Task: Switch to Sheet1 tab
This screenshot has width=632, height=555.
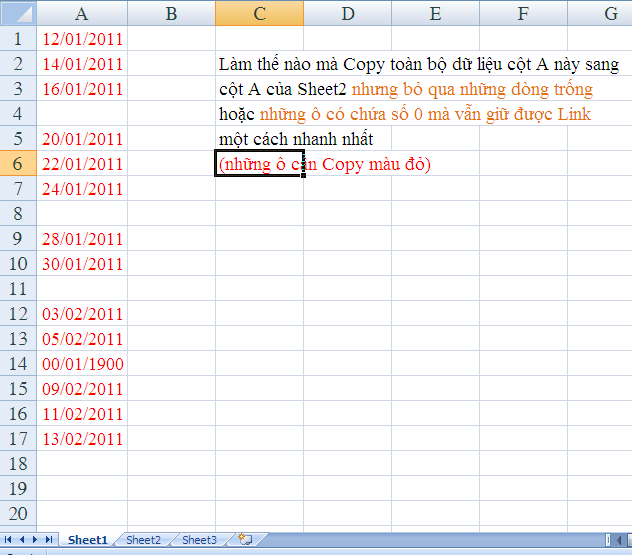Action: [87, 540]
